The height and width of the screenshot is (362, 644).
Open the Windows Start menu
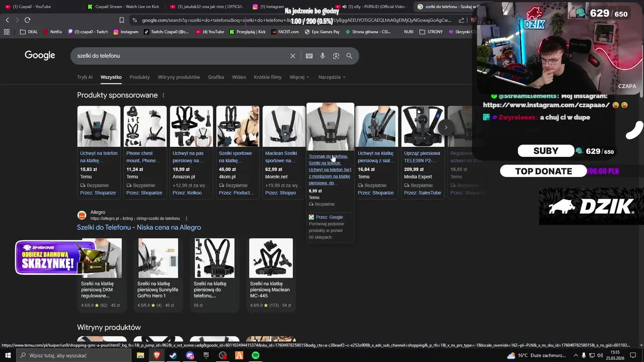click(x=8, y=355)
